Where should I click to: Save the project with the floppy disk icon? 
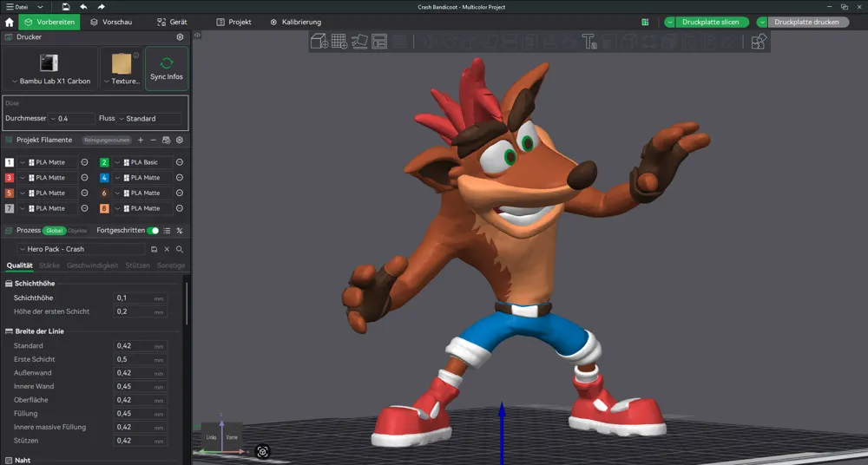(x=66, y=7)
